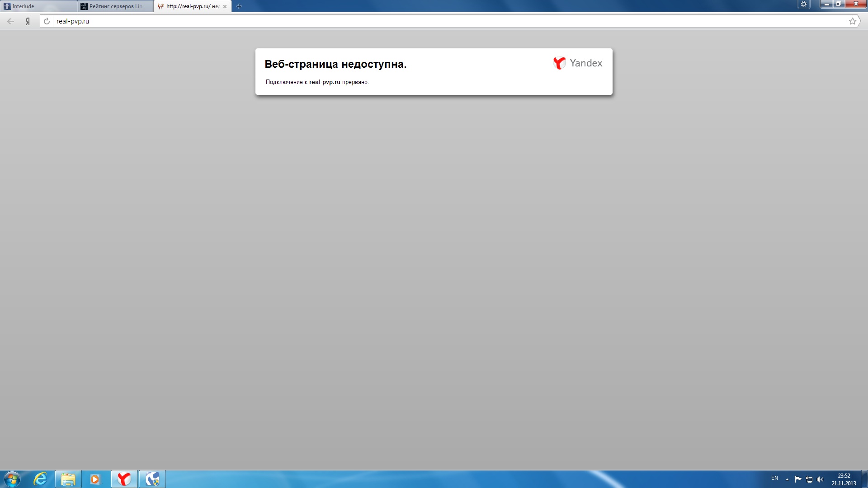Open the EN language selector
868x488 pixels.
pos(774,478)
